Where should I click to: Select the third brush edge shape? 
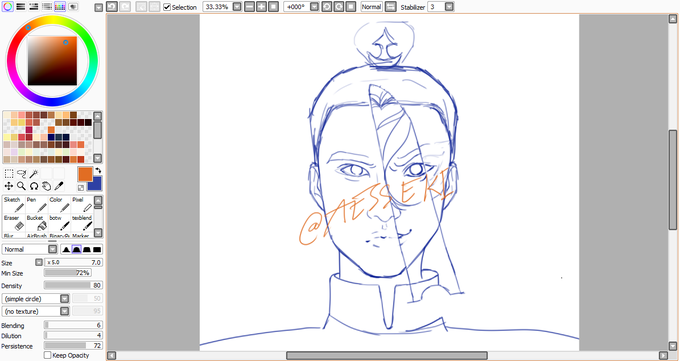click(x=87, y=249)
